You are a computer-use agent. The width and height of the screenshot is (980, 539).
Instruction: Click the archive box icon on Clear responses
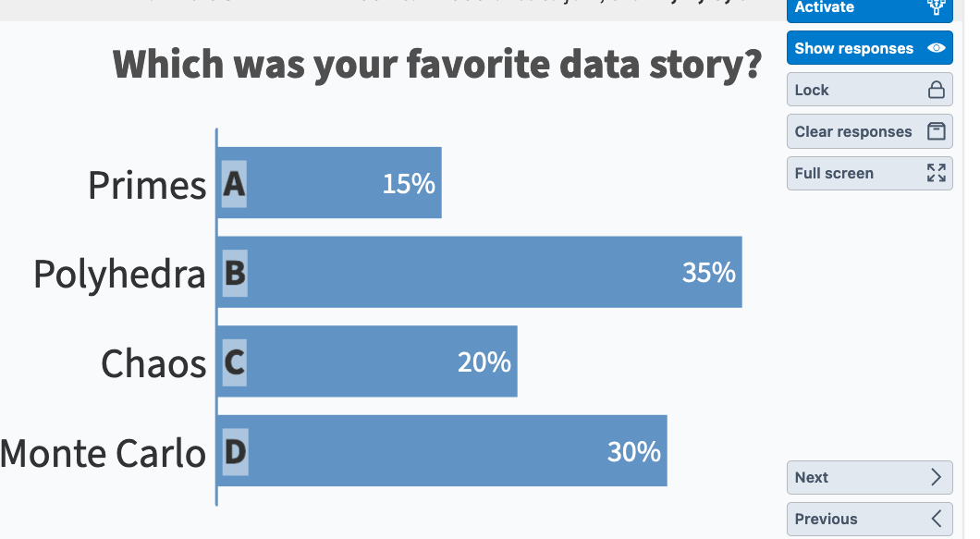(x=937, y=131)
